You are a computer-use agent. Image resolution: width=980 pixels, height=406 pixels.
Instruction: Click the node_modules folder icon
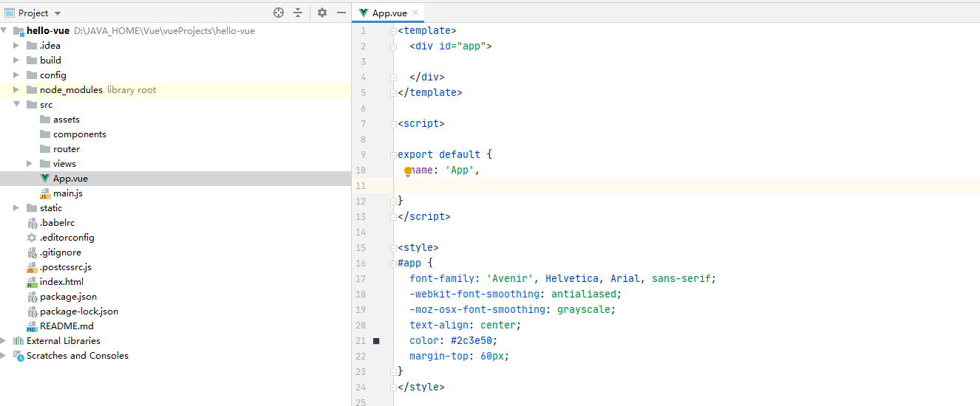(x=32, y=90)
